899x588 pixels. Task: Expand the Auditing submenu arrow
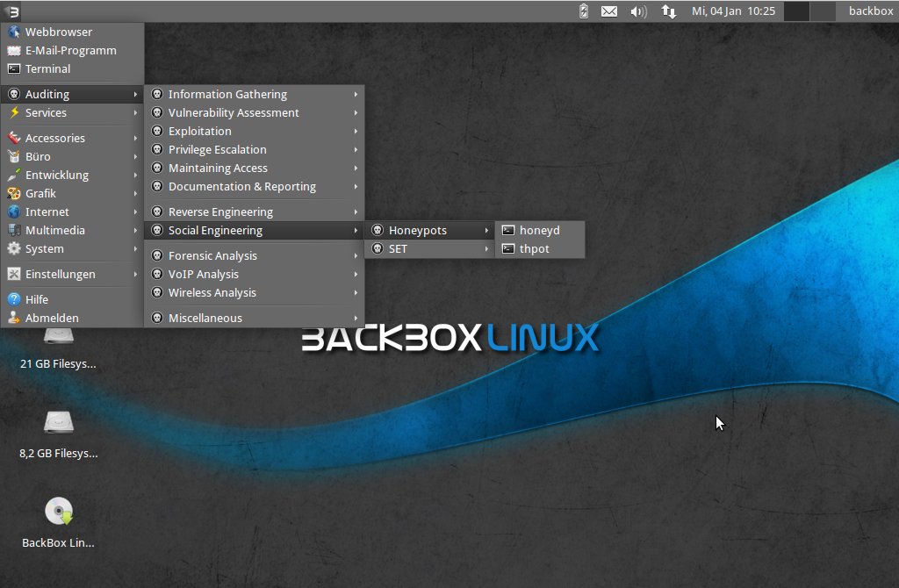coord(135,94)
